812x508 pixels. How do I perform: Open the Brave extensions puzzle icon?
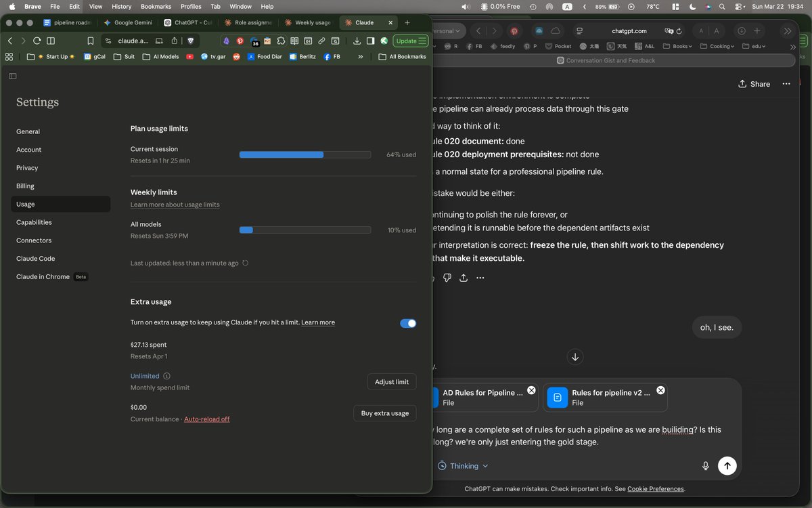pos(281,41)
